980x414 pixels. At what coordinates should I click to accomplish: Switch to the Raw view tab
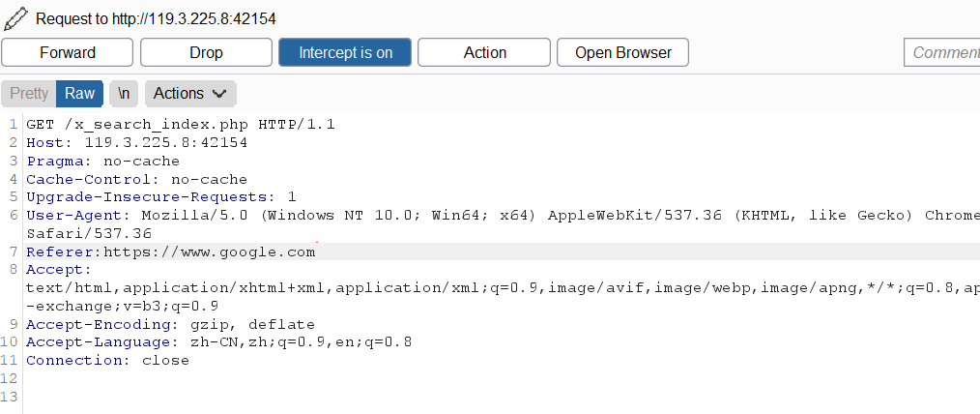pyautogui.click(x=79, y=93)
